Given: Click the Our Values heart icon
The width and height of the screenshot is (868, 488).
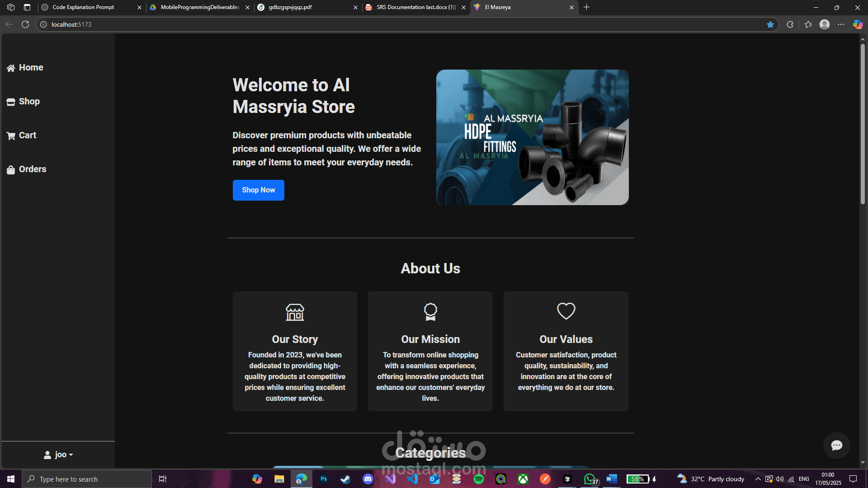Looking at the screenshot, I should tap(566, 311).
